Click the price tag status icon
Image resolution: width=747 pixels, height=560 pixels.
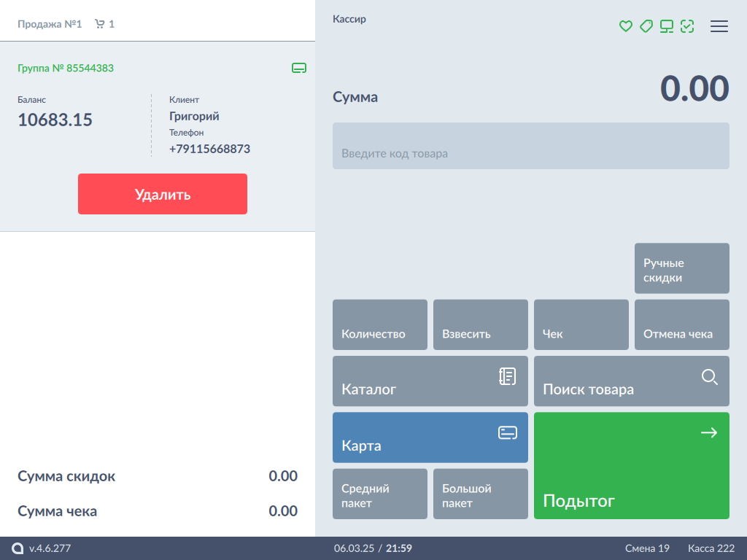(646, 26)
